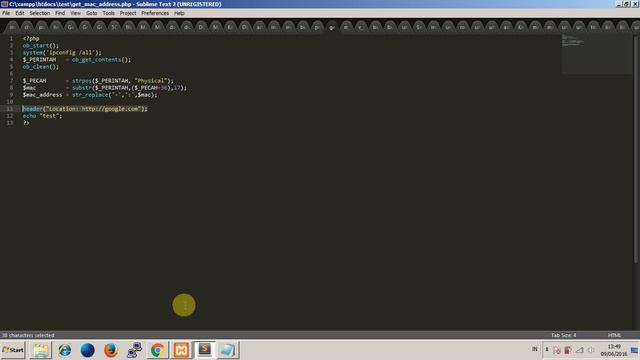Screen dimensions: 640x360
Task: Open the blue globe browser taskbar icon
Action: pyautogui.click(x=87, y=350)
